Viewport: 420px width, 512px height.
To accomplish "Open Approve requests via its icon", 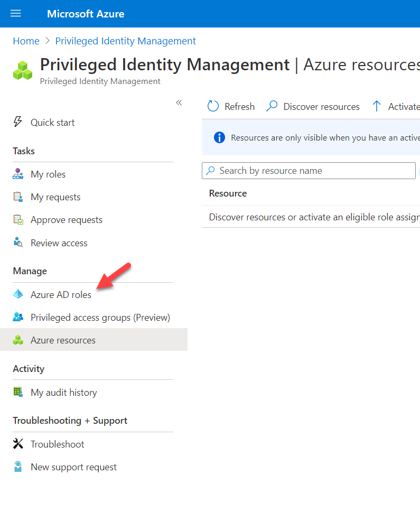I will click(18, 219).
